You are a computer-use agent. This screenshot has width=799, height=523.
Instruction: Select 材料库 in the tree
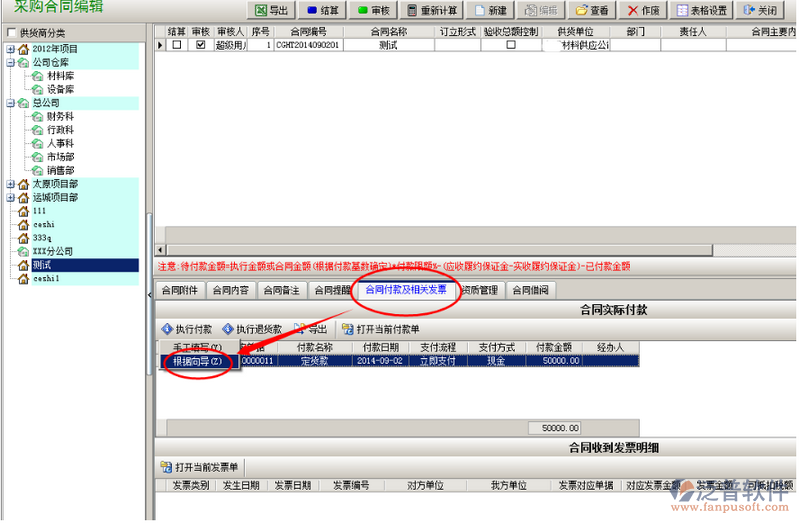[x=61, y=76]
